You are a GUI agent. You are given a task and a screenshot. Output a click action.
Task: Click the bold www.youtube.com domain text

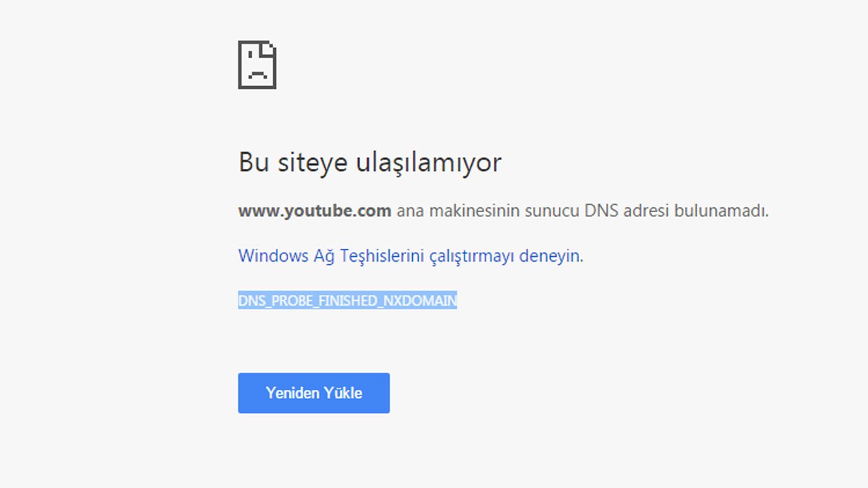pyautogui.click(x=314, y=211)
